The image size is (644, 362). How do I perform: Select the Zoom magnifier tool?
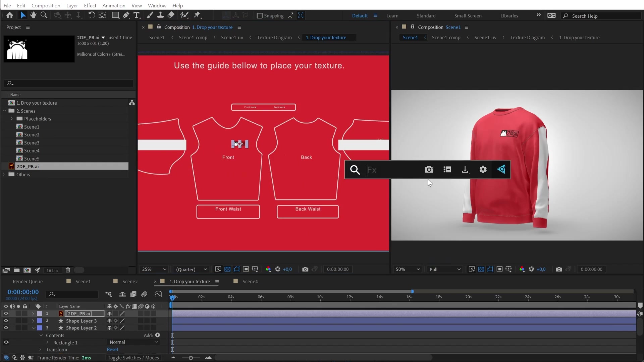click(x=44, y=15)
